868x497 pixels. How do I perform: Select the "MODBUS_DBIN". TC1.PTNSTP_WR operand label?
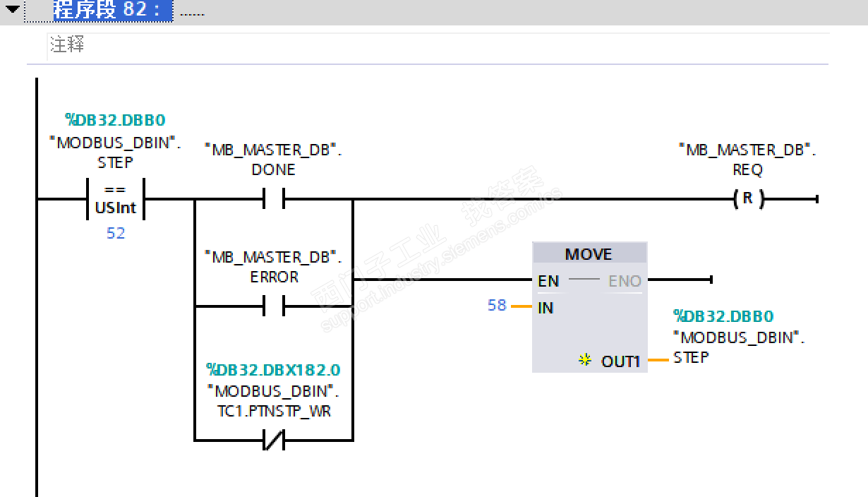pyautogui.click(x=273, y=401)
